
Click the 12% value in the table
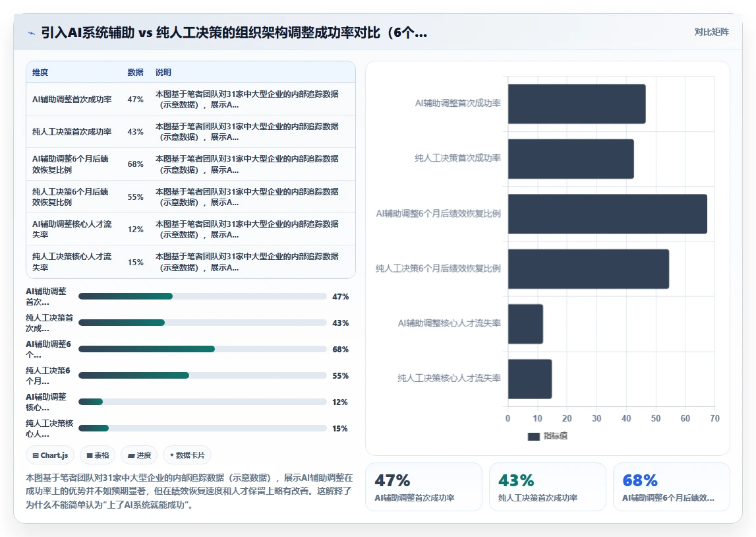(x=136, y=229)
